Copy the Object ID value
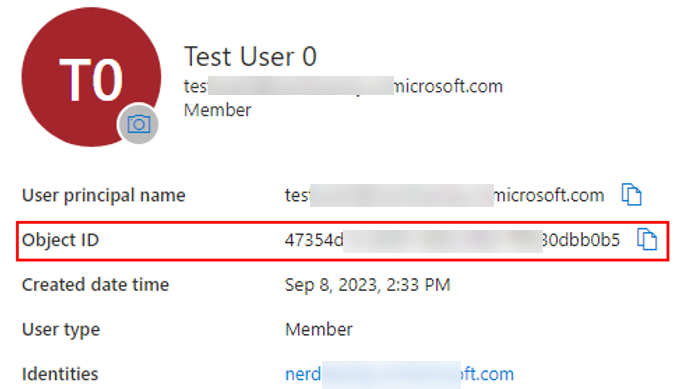 (x=647, y=239)
